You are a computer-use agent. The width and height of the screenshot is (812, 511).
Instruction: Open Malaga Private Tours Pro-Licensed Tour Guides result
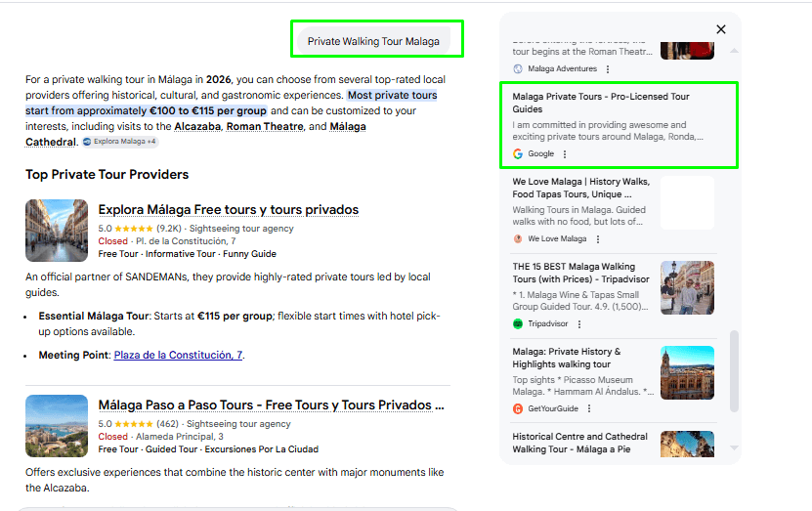[x=601, y=103]
